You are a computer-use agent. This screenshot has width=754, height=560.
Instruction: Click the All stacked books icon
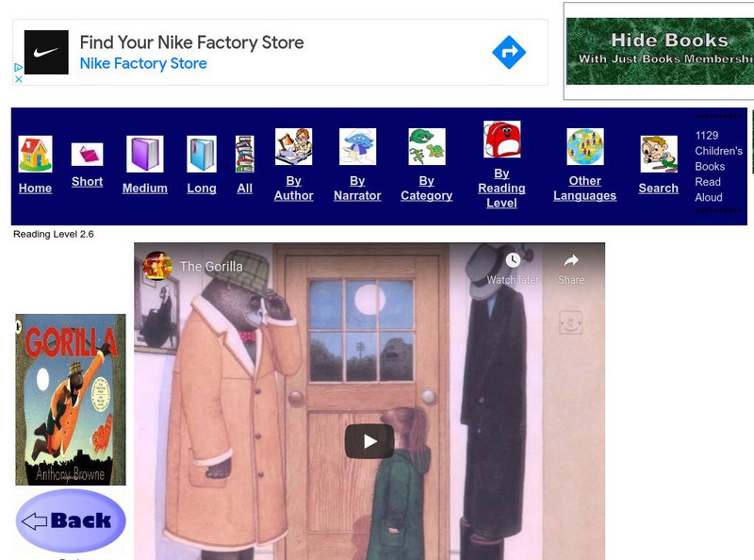[245, 154]
